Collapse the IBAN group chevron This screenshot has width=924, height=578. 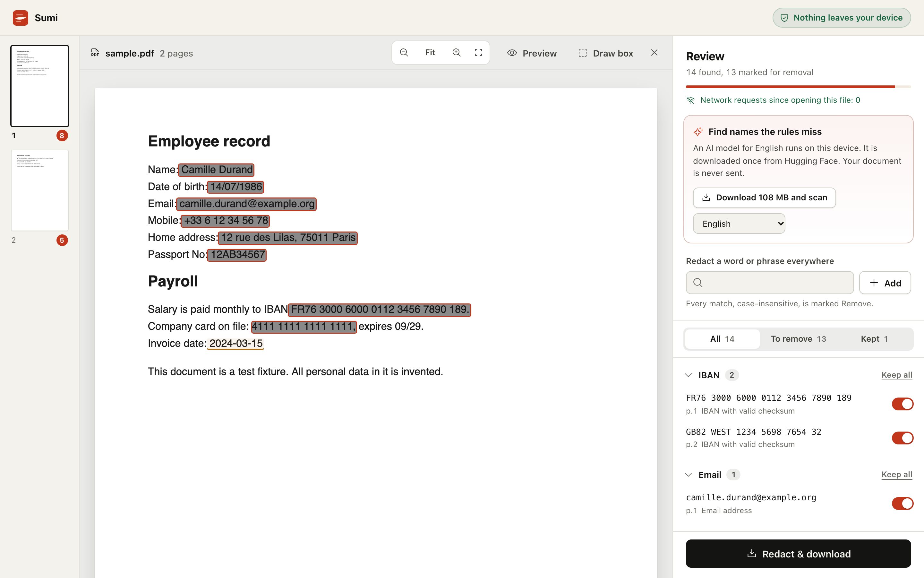(x=689, y=375)
